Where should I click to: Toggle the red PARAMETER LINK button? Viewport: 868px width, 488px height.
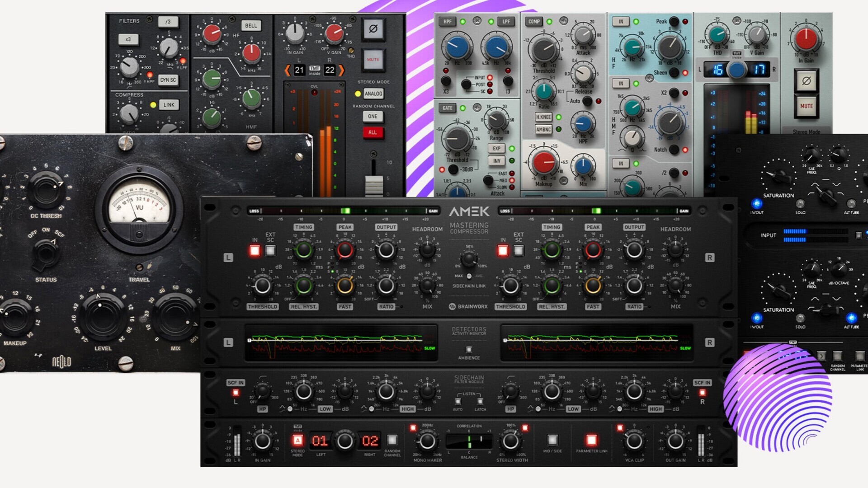[591, 440]
